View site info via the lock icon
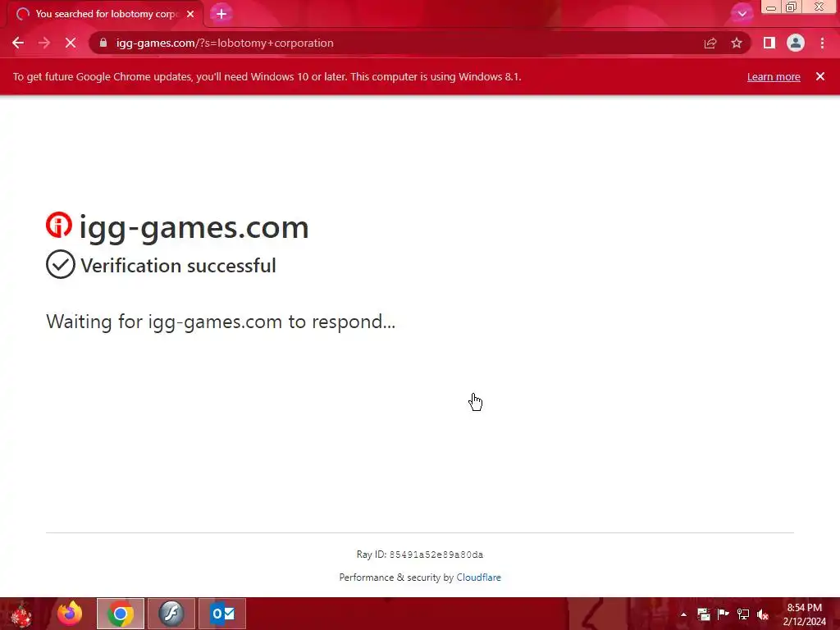Image resolution: width=840 pixels, height=630 pixels. tap(103, 43)
